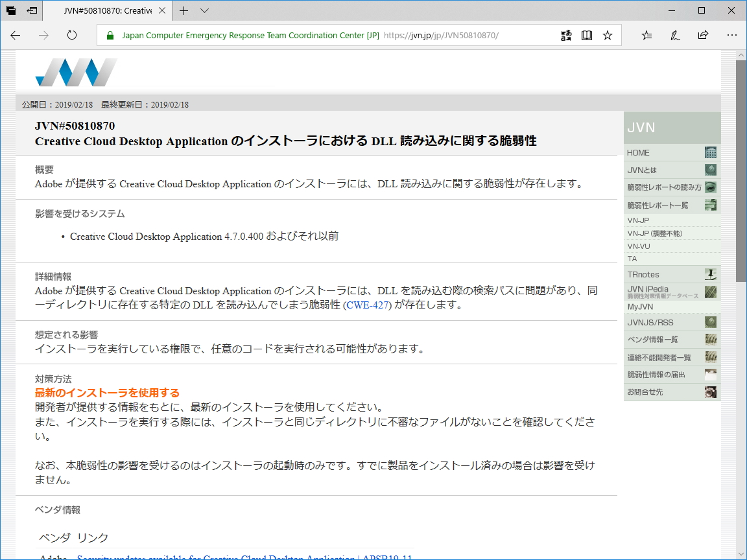Close the JVN#50810870 tab
This screenshot has width=747, height=560.
pyautogui.click(x=162, y=10)
